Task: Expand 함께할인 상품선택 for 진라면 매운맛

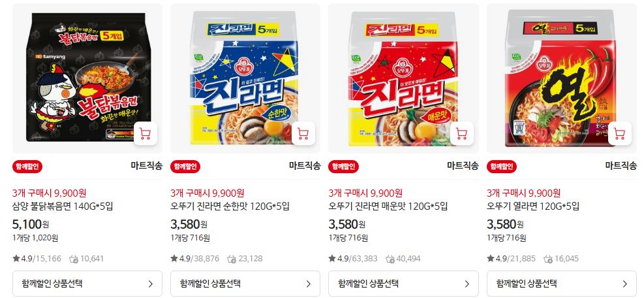Action: tap(403, 284)
